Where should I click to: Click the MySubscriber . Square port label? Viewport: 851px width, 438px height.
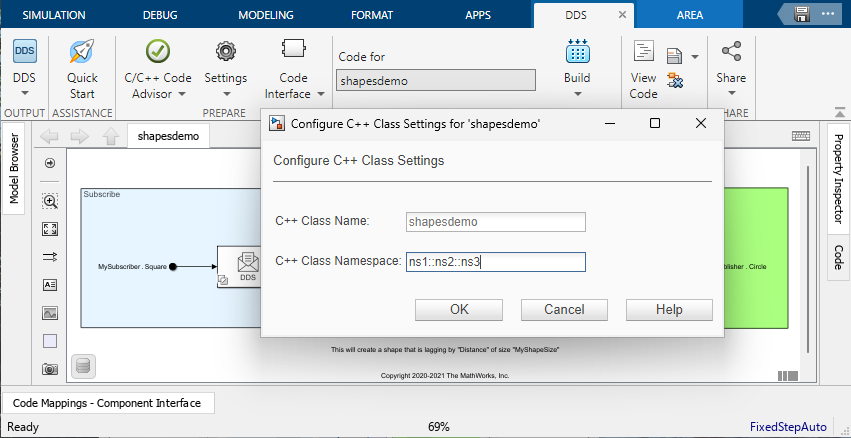(x=132, y=267)
